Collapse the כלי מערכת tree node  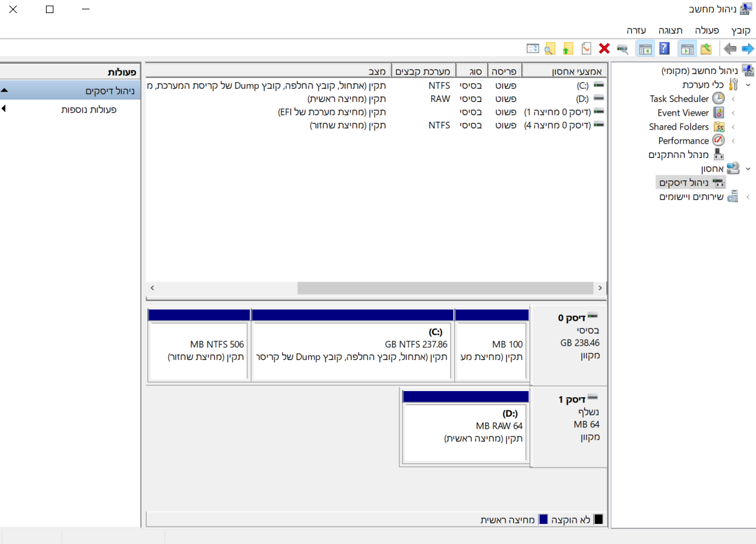(748, 85)
